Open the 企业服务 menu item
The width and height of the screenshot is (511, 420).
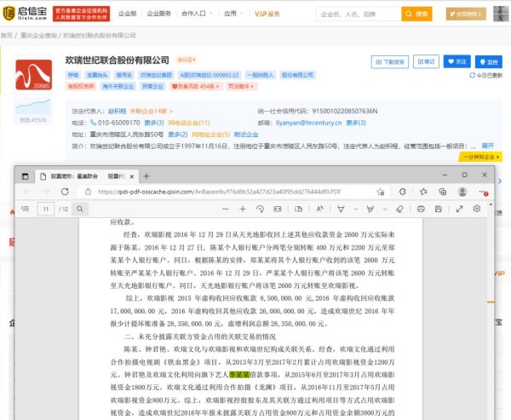(159, 14)
